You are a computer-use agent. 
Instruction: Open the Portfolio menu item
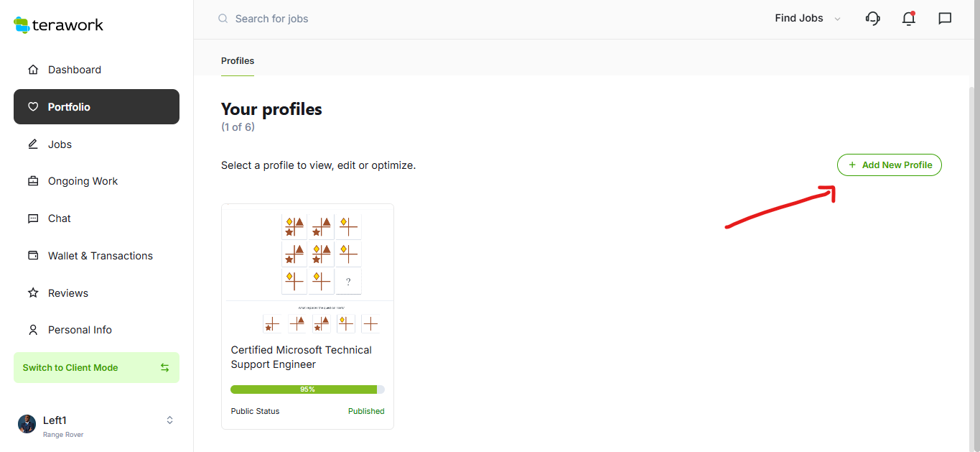tap(96, 107)
